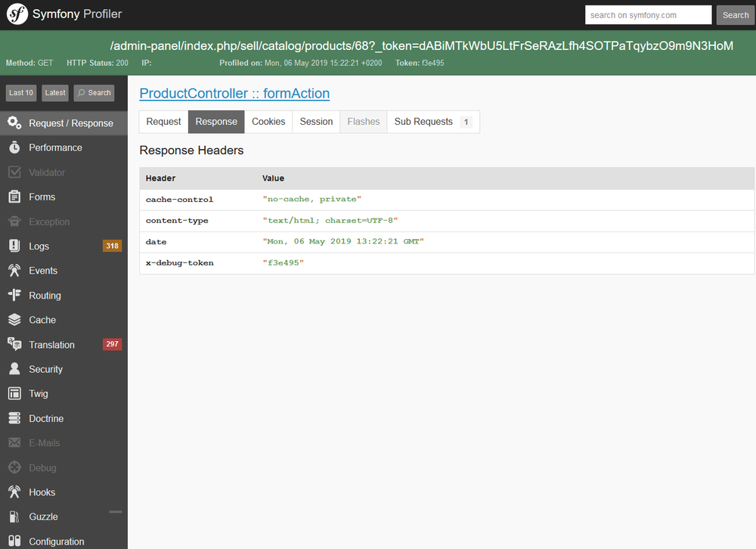View the Sub Requests tab
Screen dimensions: 756x549
pyautogui.click(x=433, y=122)
